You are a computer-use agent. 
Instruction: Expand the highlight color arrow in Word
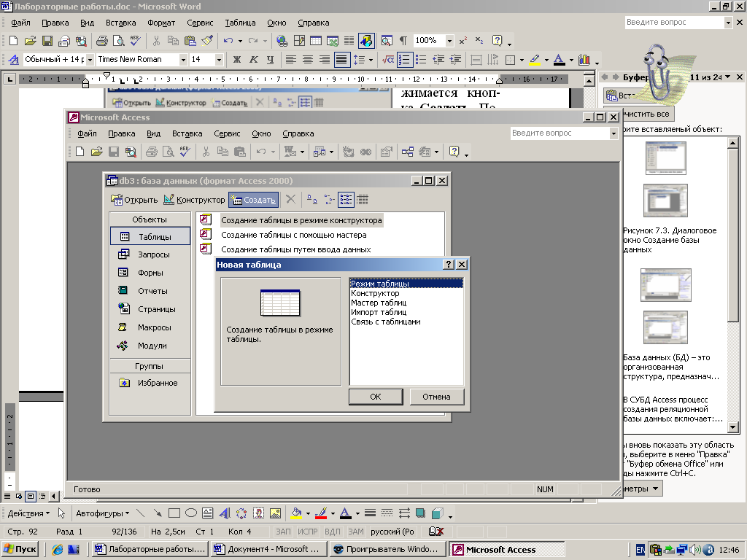coord(546,60)
